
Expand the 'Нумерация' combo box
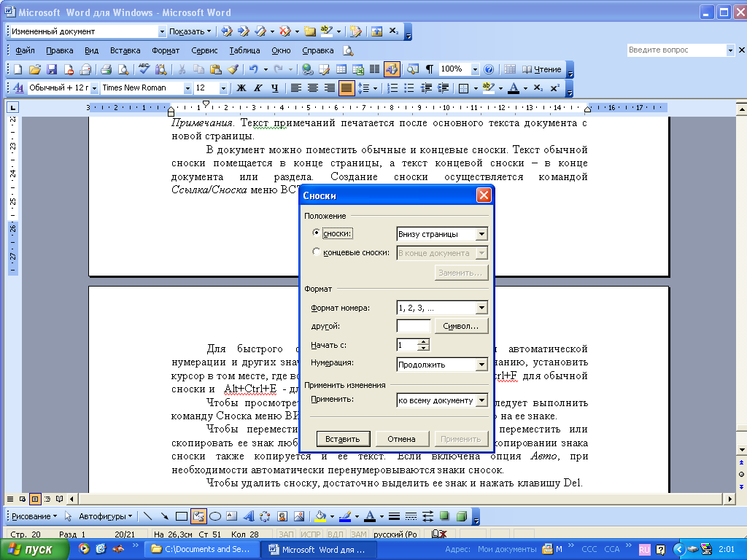(x=481, y=364)
